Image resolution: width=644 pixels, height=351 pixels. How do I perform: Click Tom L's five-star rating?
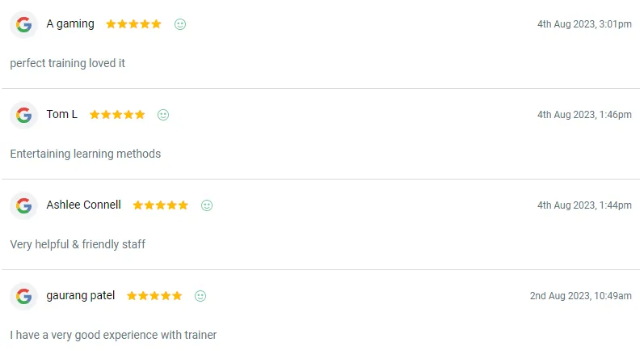click(117, 115)
